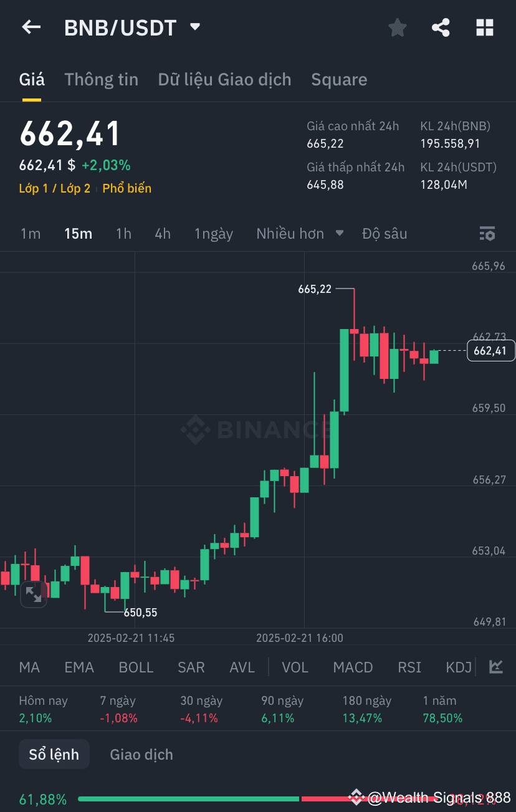View the 665,22 high price marker on chart

(x=313, y=289)
